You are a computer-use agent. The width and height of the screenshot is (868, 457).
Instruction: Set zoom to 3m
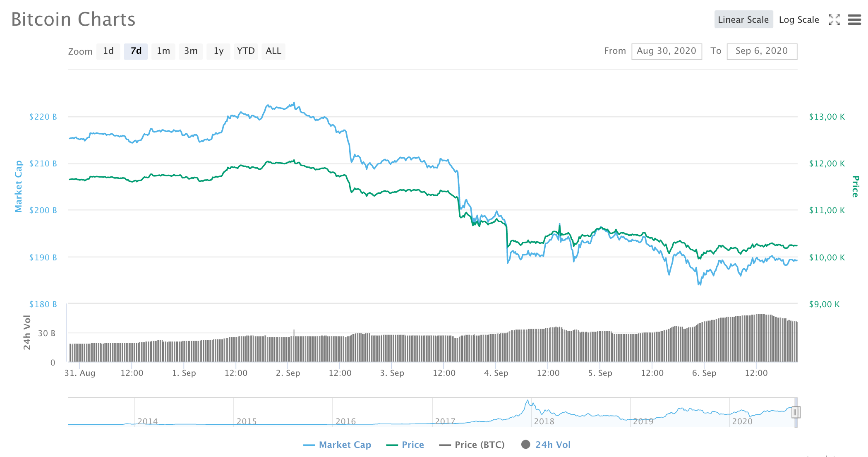(191, 51)
